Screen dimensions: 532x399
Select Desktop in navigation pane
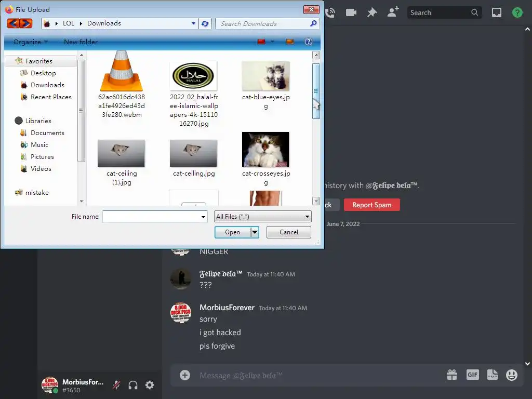43,73
